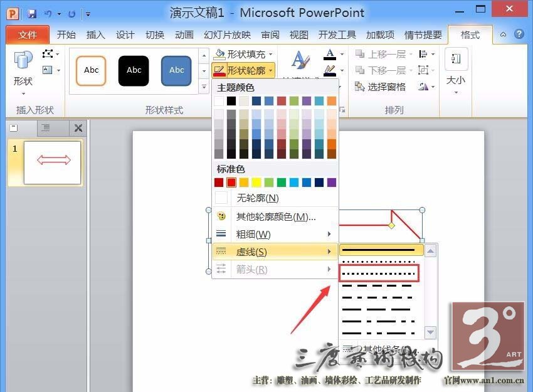Viewport: 533px width, 392px height.
Task: Open the Animations (动画) tab
Action: (x=184, y=34)
